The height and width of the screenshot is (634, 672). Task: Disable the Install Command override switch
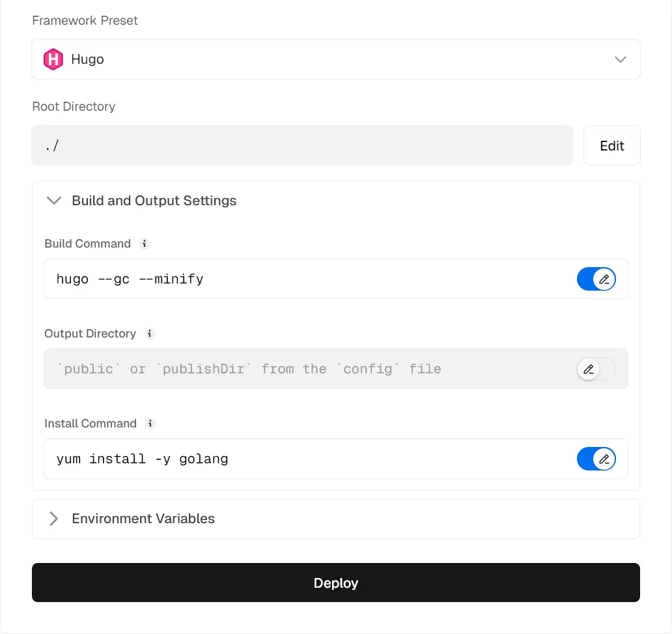tap(596, 459)
